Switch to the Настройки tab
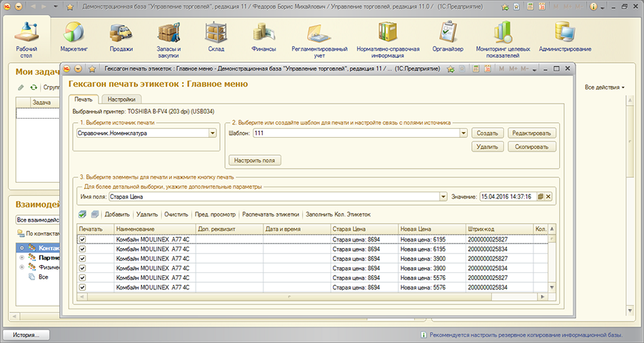This screenshot has width=644, height=343. tap(121, 99)
